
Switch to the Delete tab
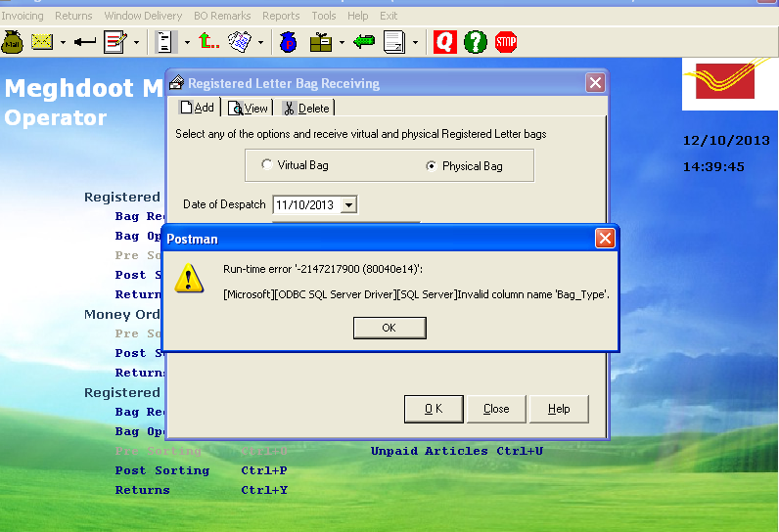coord(306,109)
